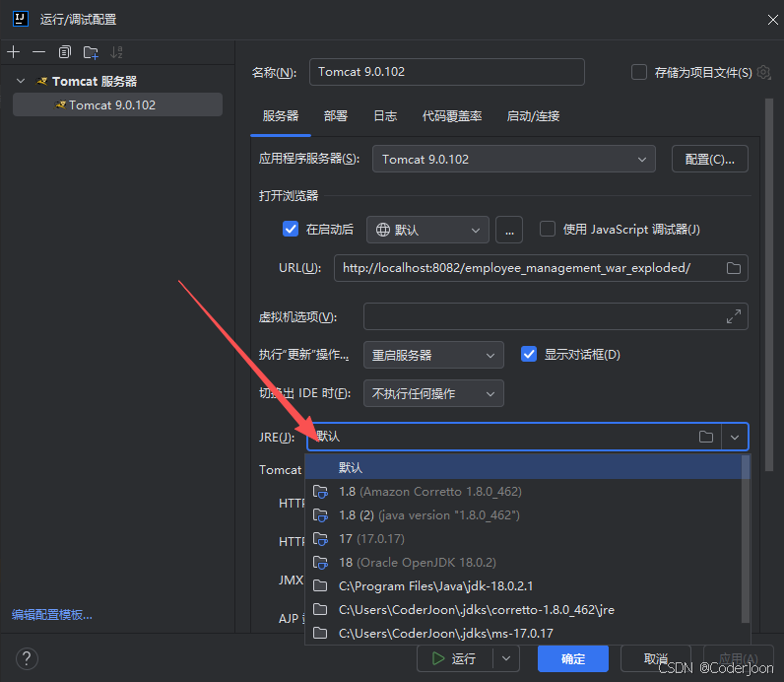Enable store as project file checkbox
The width and height of the screenshot is (784, 682).
tap(639, 72)
